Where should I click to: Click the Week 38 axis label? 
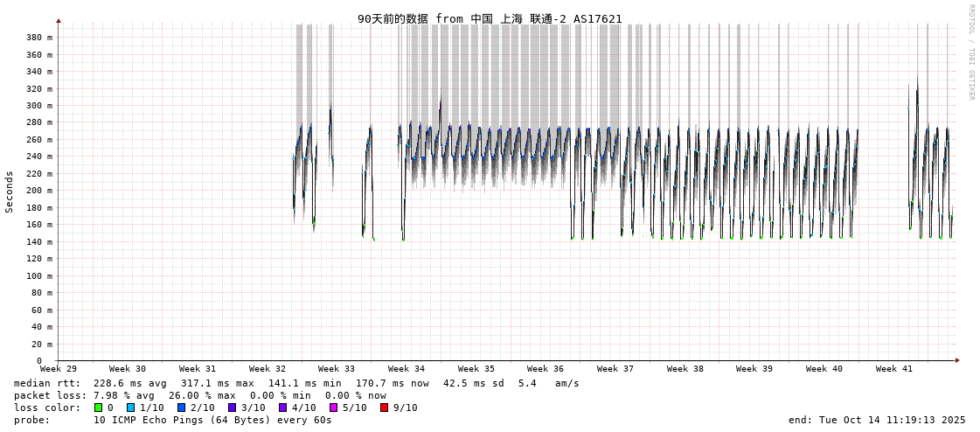click(x=685, y=369)
